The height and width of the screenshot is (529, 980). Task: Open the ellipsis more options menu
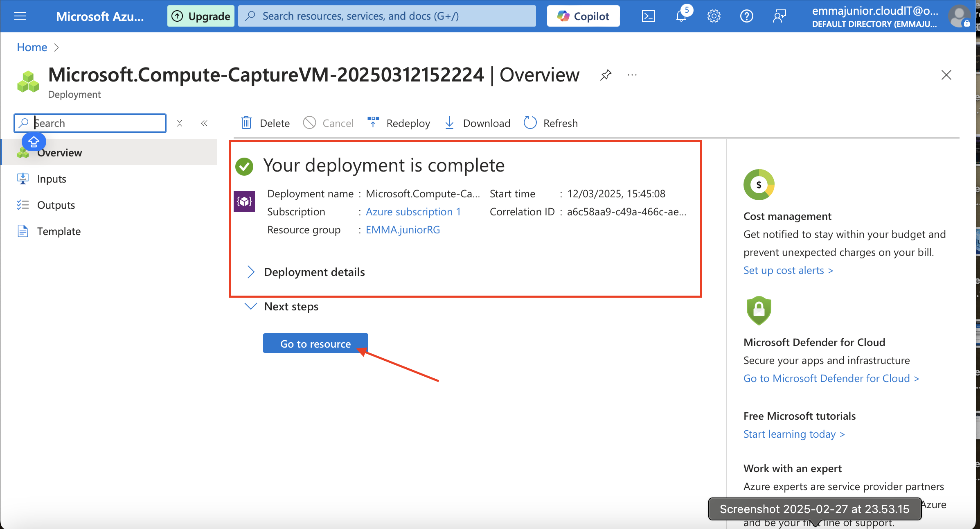pyautogui.click(x=632, y=75)
